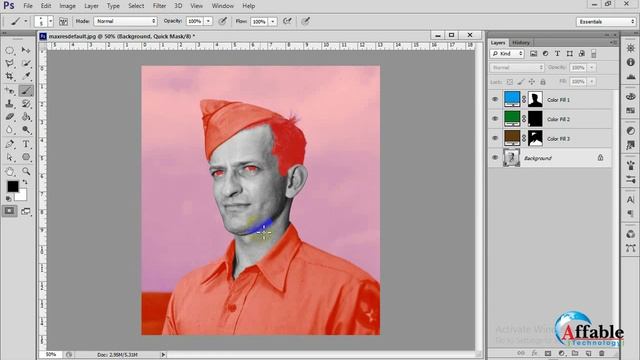The width and height of the screenshot is (640, 360).
Task: Toggle pressure for opacity button
Action: [222, 21]
